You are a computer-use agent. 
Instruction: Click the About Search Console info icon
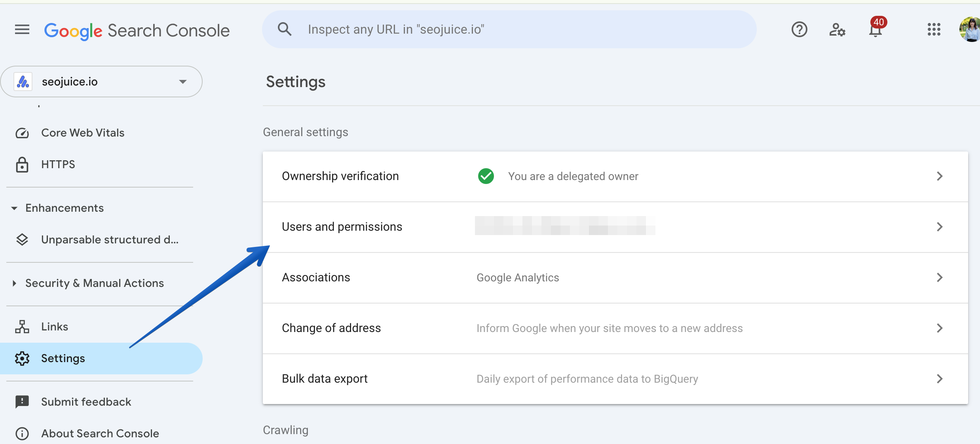(22, 433)
